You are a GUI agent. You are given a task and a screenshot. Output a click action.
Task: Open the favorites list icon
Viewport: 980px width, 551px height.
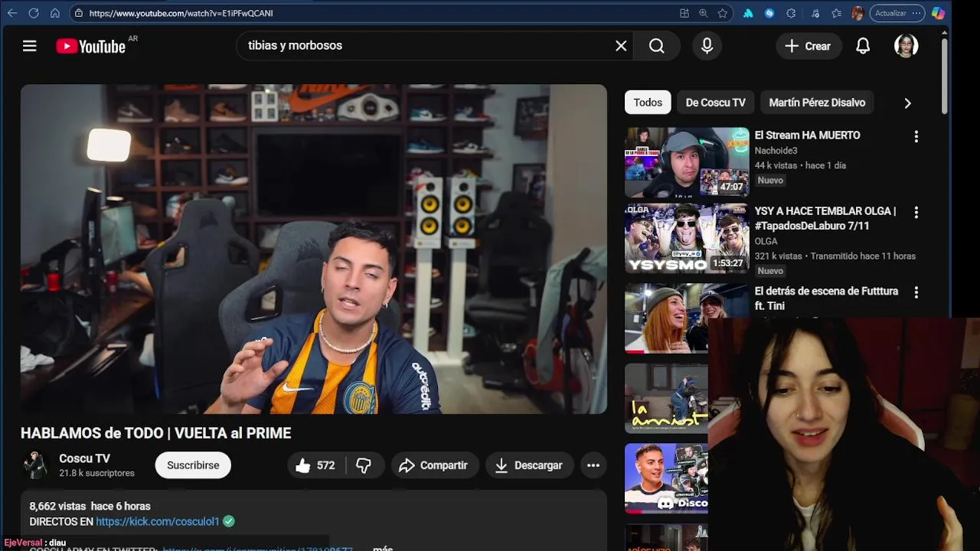pos(837,13)
